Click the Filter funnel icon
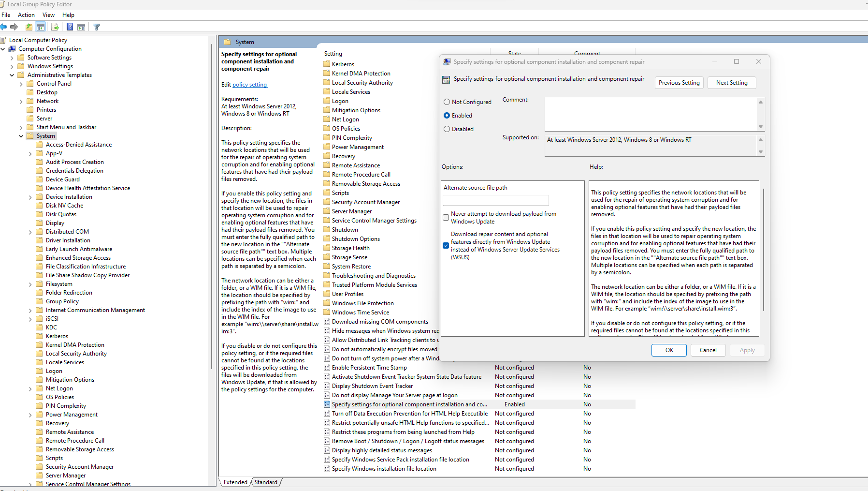The height and width of the screenshot is (491, 868). point(97,27)
